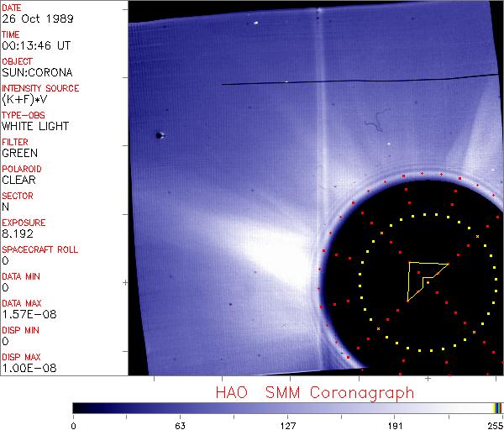Viewport: 504px width, 430px height.
Task: Click the TIME label
Action: coord(11,34)
